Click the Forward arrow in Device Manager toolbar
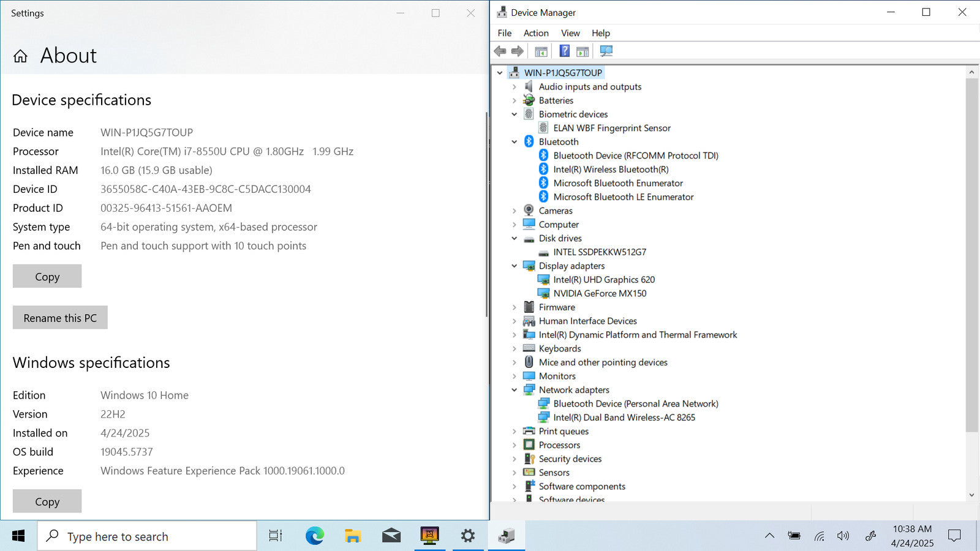The height and width of the screenshot is (551, 980). (518, 51)
